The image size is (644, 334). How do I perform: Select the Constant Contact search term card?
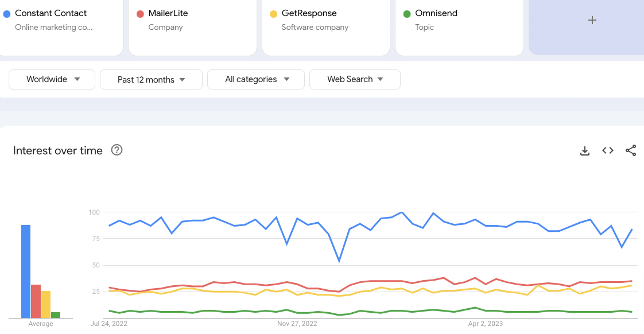(60, 23)
